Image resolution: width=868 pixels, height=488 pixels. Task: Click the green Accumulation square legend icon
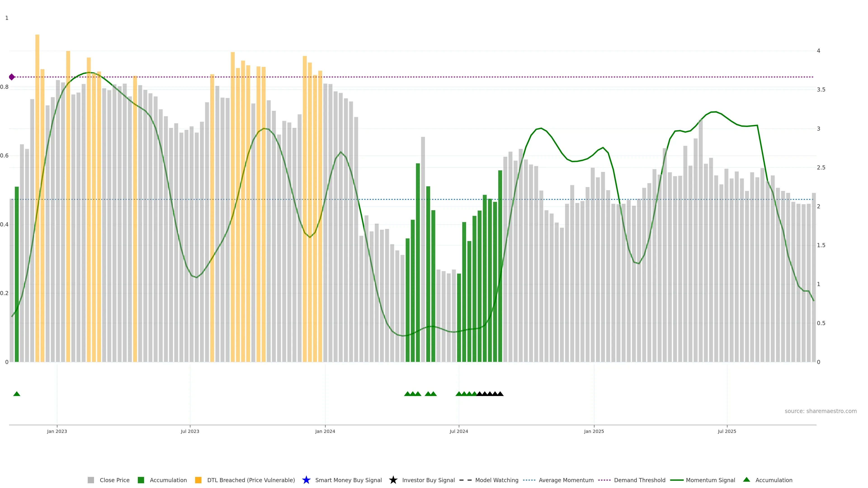pyautogui.click(x=141, y=480)
